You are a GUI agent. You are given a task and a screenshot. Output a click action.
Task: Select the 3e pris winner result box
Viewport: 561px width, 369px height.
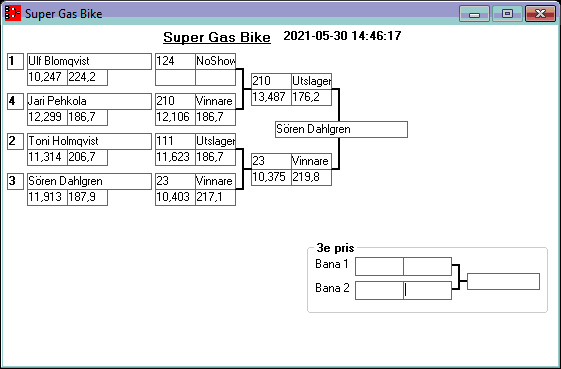(x=503, y=282)
